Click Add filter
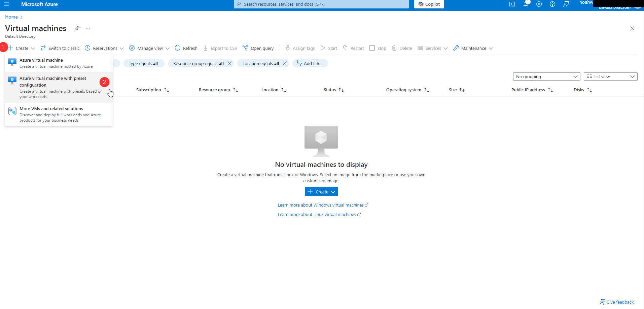Screen dimensions: 644x309 coord(310,63)
